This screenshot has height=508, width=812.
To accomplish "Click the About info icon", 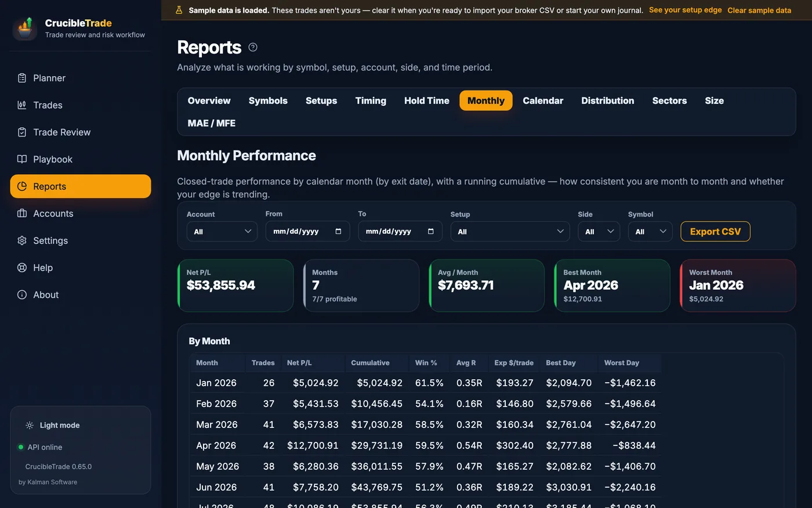I will (x=22, y=295).
